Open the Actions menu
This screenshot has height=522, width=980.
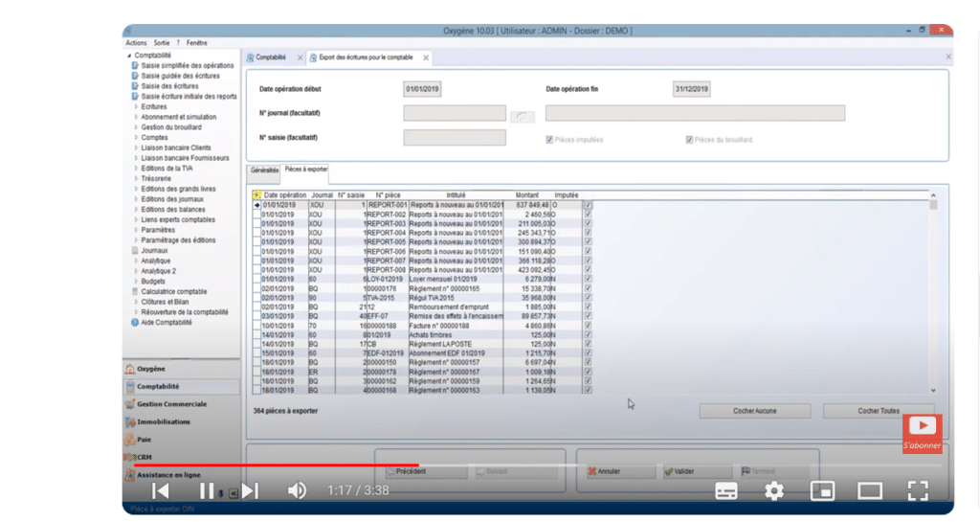(x=136, y=43)
